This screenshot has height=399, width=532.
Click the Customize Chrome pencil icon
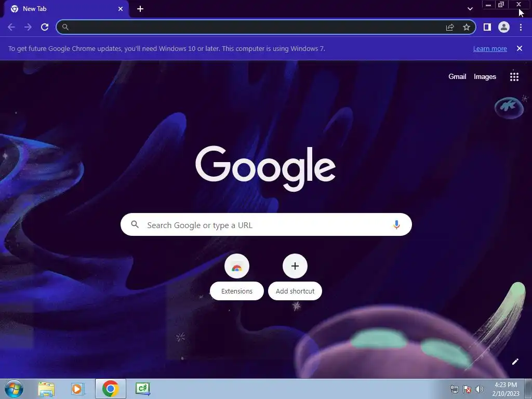click(515, 362)
